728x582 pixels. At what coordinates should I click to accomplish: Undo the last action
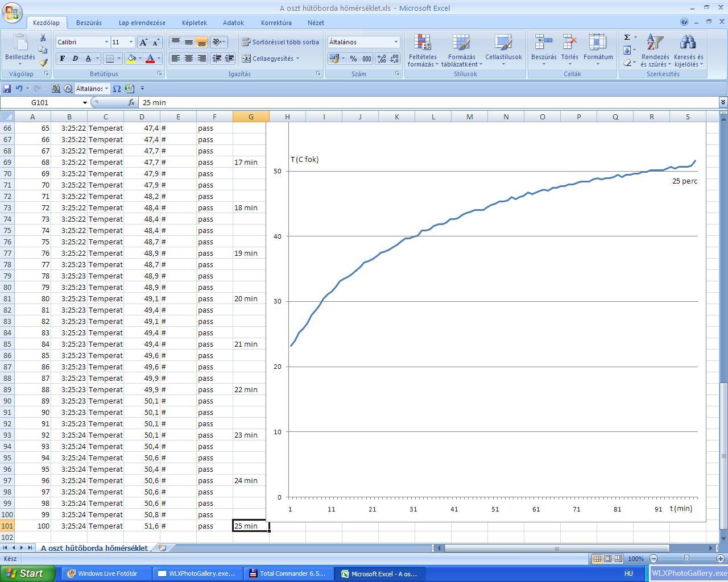(x=19, y=88)
